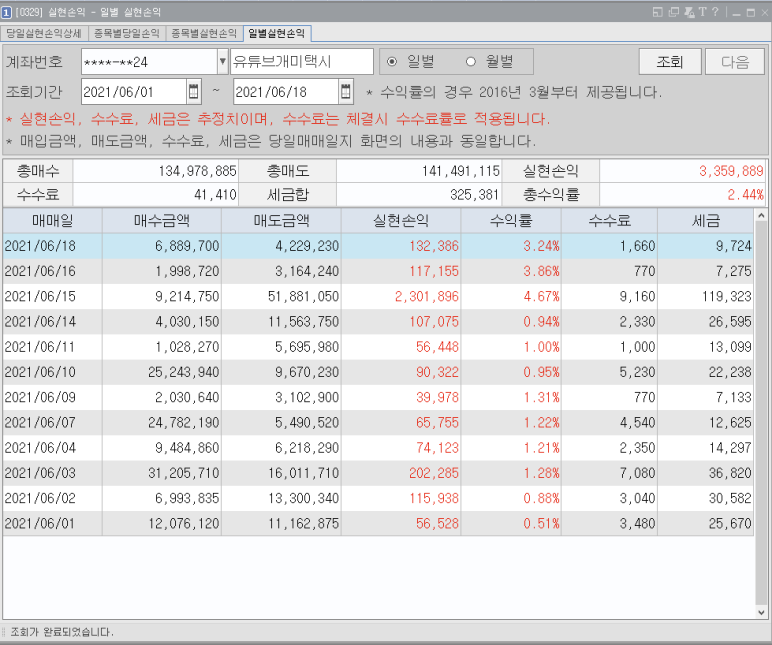The width and height of the screenshot is (772, 645).
Task: Open calendar picker for end date 2021/06/18
Action: point(346,92)
